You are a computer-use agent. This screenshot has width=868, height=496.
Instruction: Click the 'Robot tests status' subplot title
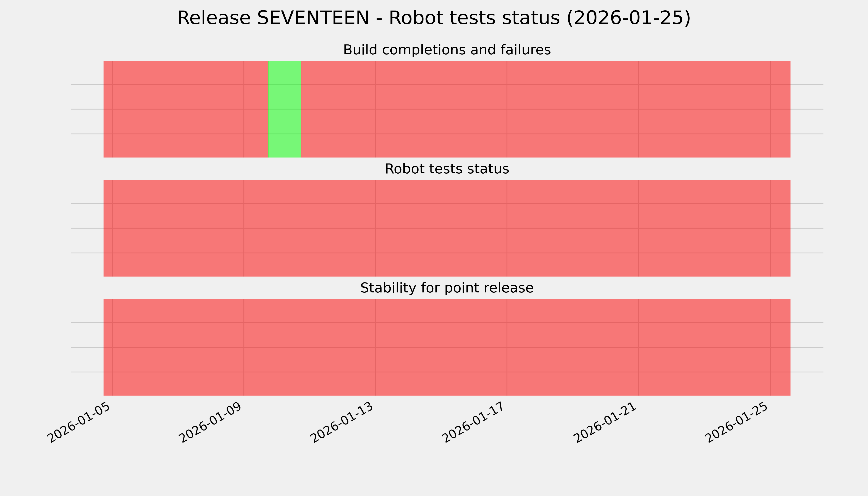coord(447,169)
